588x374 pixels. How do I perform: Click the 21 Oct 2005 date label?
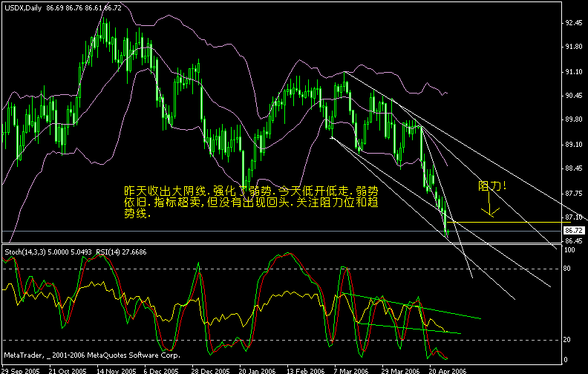coord(68,370)
